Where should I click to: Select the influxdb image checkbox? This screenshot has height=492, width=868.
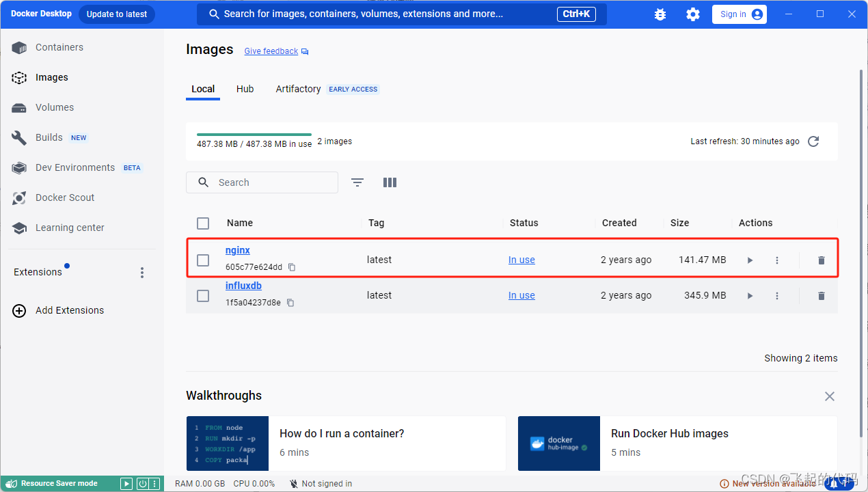pos(203,295)
